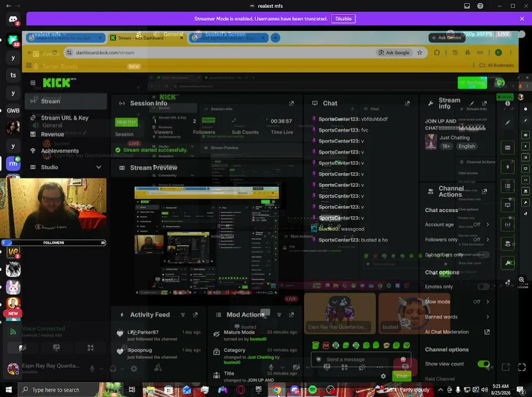Open emoji picker in chat message box
The height and width of the screenshot is (397, 532).
pyautogui.click(x=403, y=360)
